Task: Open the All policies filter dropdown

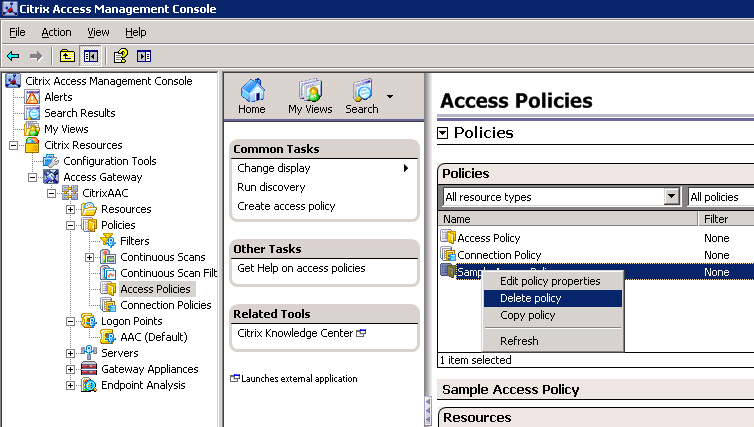Action: click(x=721, y=197)
